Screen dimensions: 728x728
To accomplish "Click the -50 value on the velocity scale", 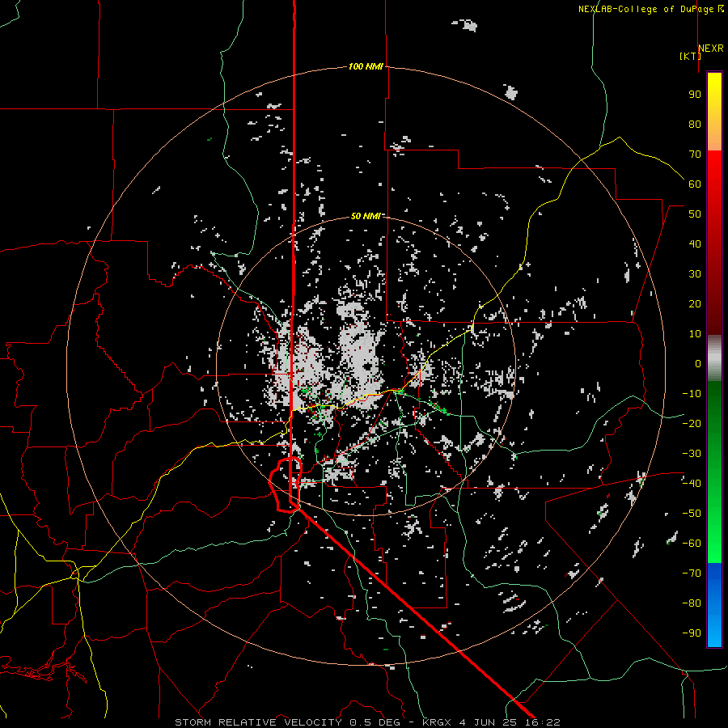I will (x=692, y=513).
